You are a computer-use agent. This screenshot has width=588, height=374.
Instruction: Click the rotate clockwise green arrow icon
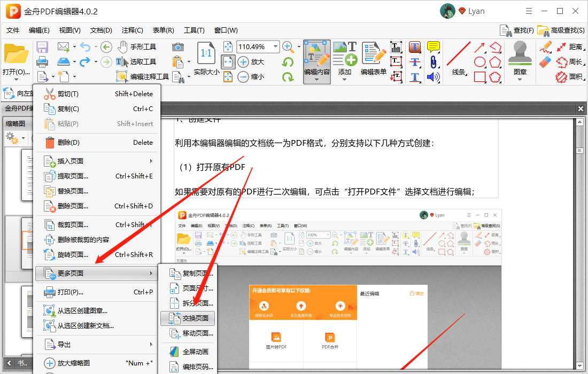(288, 77)
